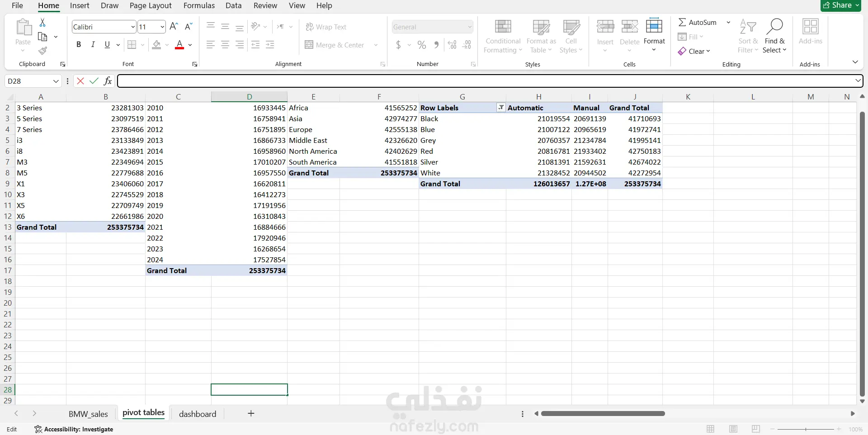Click the Percent Style icon

click(x=422, y=45)
